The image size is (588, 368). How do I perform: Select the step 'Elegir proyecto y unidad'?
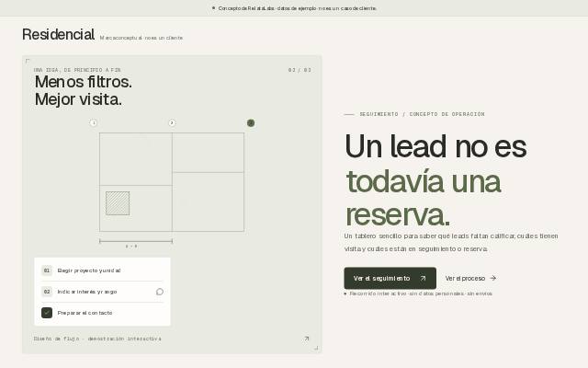coord(102,270)
